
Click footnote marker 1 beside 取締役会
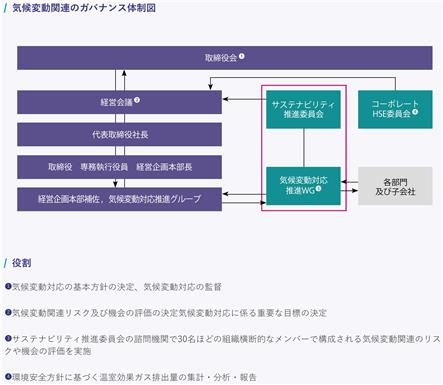(x=242, y=56)
